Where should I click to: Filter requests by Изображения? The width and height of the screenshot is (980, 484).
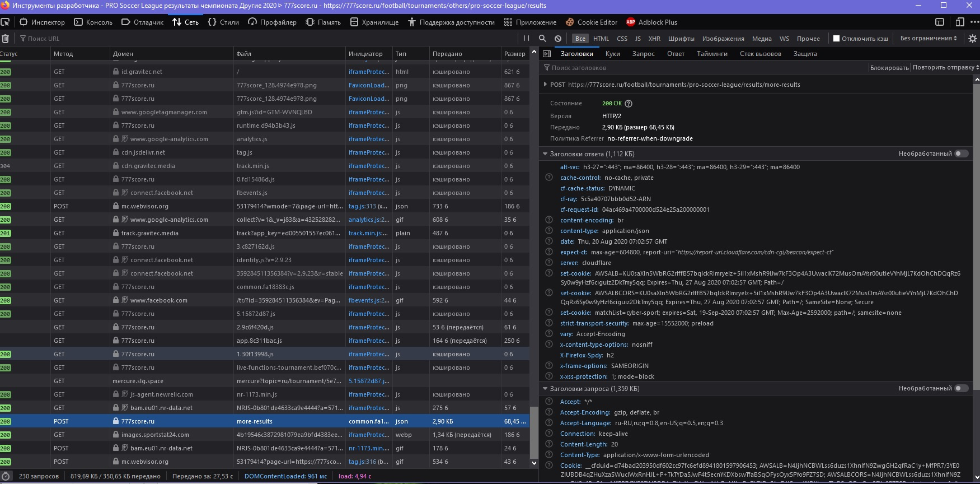pos(723,39)
